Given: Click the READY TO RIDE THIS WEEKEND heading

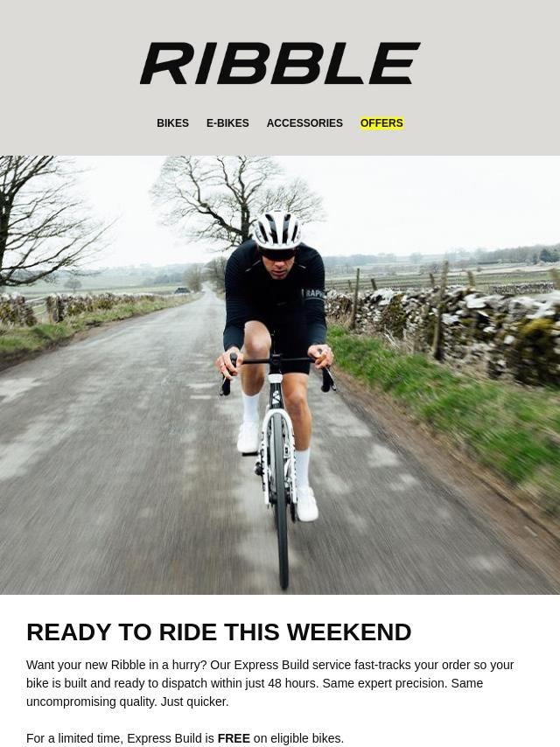Looking at the screenshot, I should coord(219,632).
